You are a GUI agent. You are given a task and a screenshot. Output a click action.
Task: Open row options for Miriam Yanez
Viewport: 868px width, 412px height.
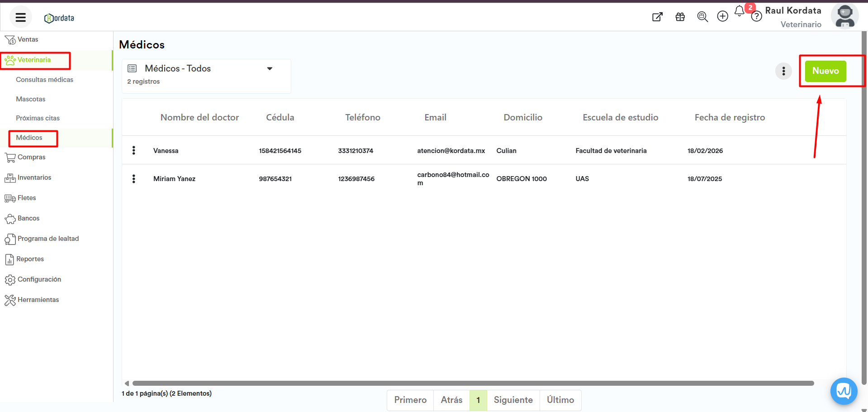[134, 179]
